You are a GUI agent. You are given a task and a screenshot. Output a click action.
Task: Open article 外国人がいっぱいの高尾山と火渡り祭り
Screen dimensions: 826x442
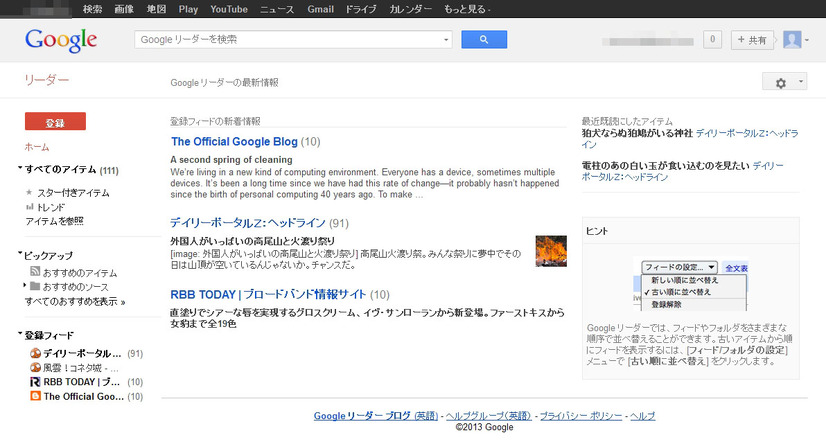pyautogui.click(x=253, y=241)
